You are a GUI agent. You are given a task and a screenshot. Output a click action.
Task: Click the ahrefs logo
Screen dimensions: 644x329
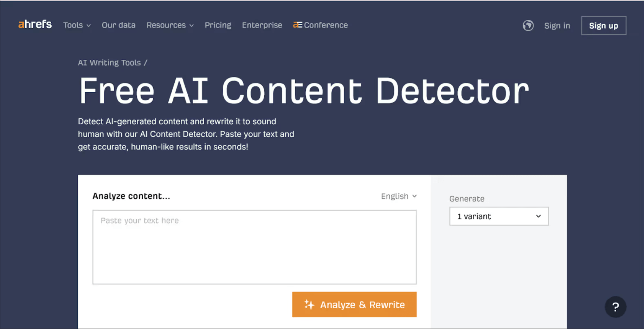click(x=35, y=25)
